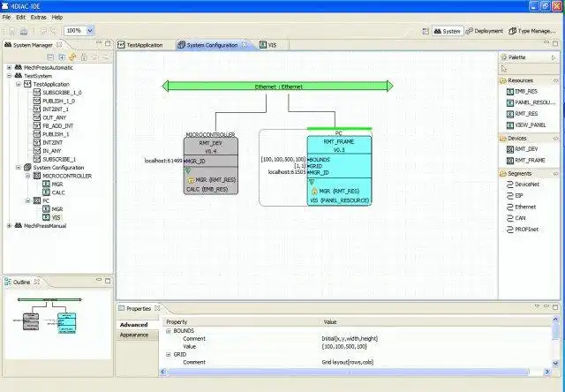Select the Ethernet segment in palette
The height and width of the screenshot is (392, 565).
pos(521,207)
